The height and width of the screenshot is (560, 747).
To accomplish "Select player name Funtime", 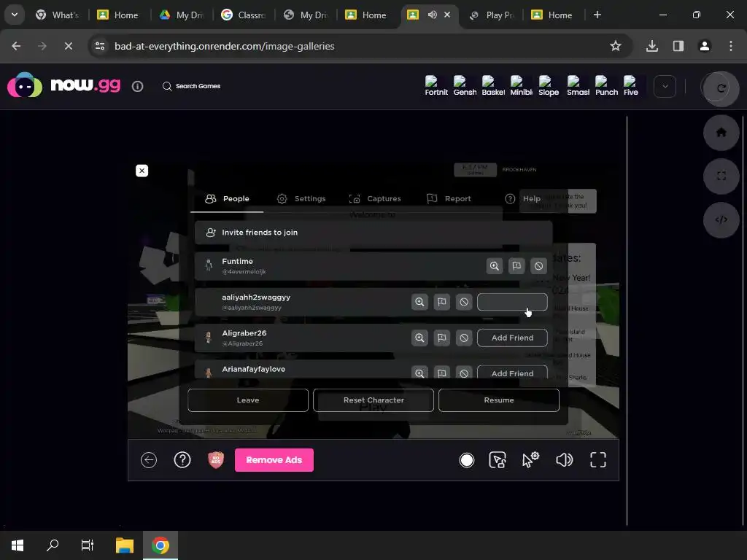I will 237,262.
